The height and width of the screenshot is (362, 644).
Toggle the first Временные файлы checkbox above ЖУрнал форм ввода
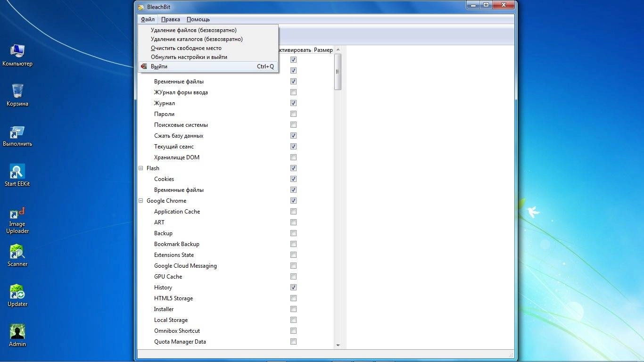pyautogui.click(x=293, y=82)
